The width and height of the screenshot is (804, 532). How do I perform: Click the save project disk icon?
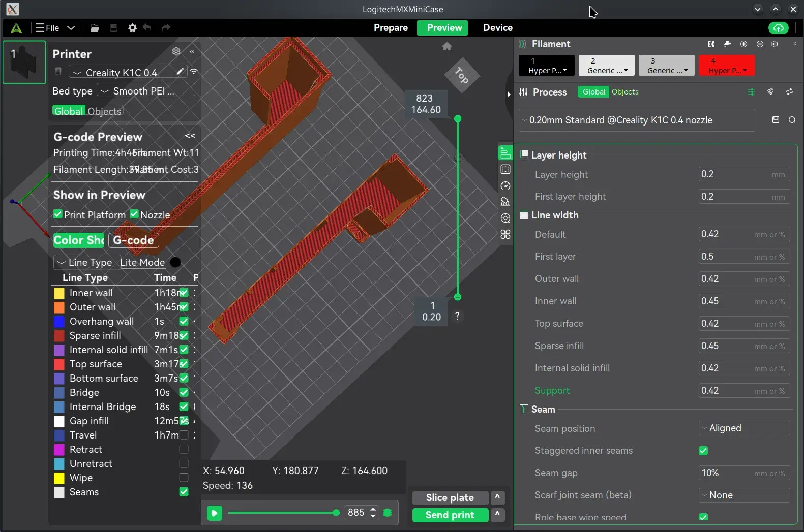click(x=113, y=28)
